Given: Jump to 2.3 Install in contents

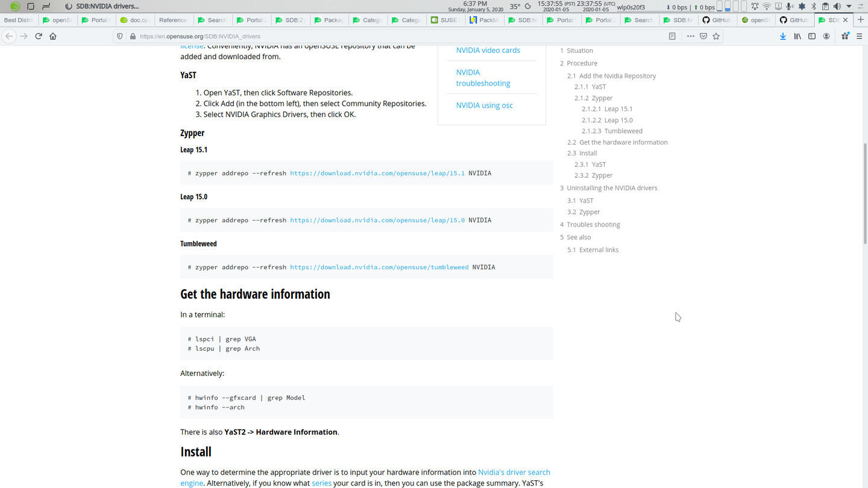Looking at the screenshot, I should (582, 153).
